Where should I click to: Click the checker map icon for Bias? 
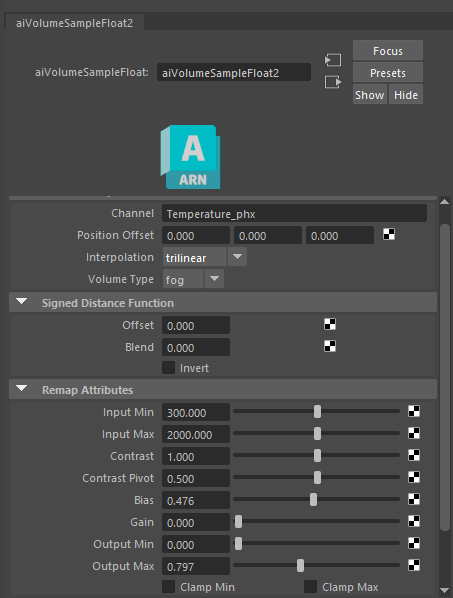pyautogui.click(x=414, y=499)
